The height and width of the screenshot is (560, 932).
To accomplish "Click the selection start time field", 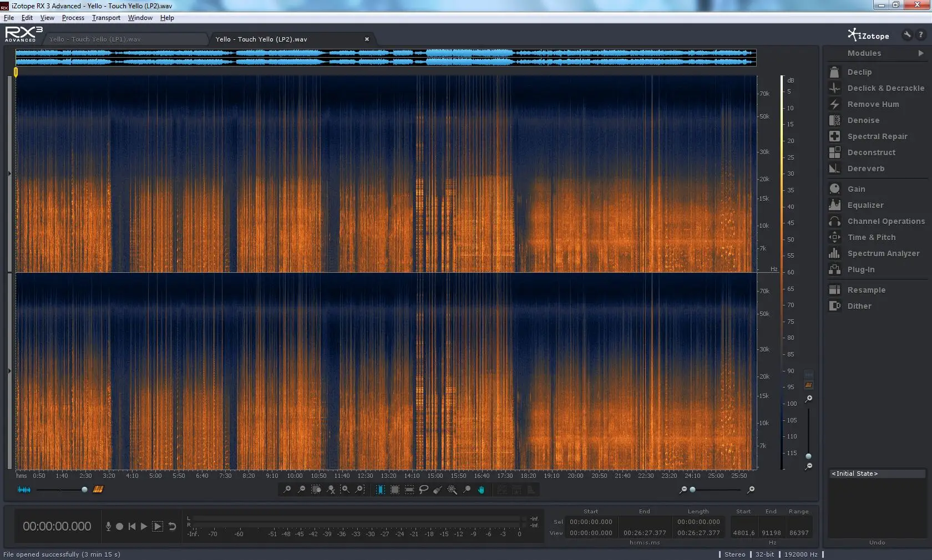I will pyautogui.click(x=591, y=522).
